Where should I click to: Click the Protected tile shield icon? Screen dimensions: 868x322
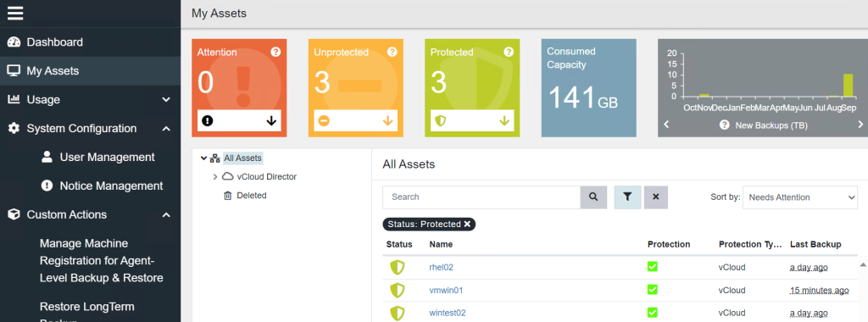tap(440, 120)
